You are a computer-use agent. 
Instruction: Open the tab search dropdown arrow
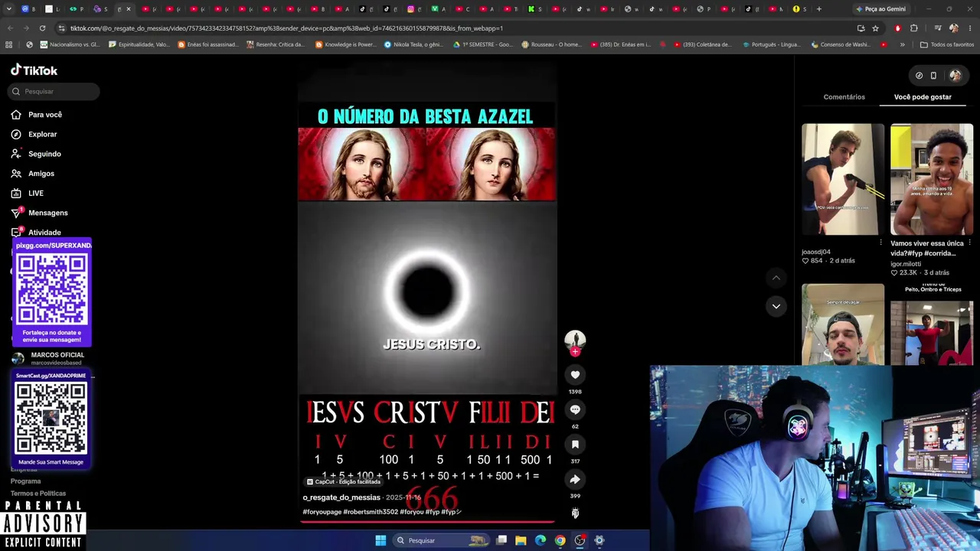[x=11, y=9]
